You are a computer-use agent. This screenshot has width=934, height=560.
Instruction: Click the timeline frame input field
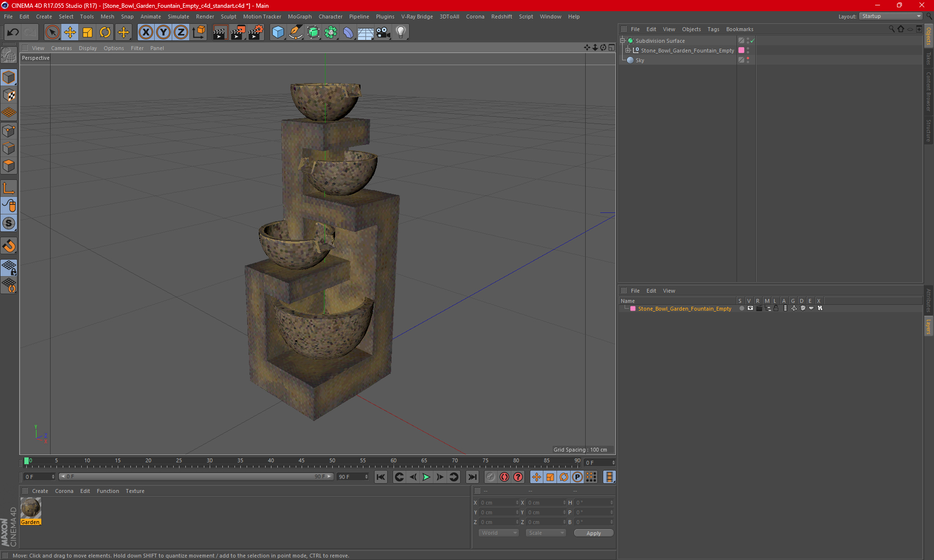pos(37,476)
